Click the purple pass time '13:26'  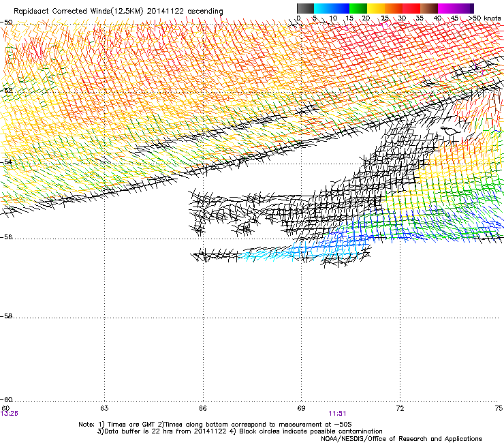tap(10, 414)
